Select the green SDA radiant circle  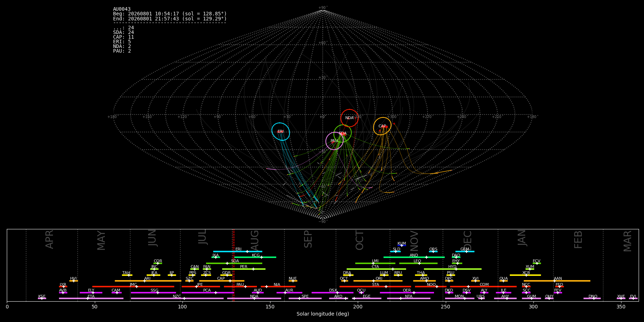click(343, 133)
